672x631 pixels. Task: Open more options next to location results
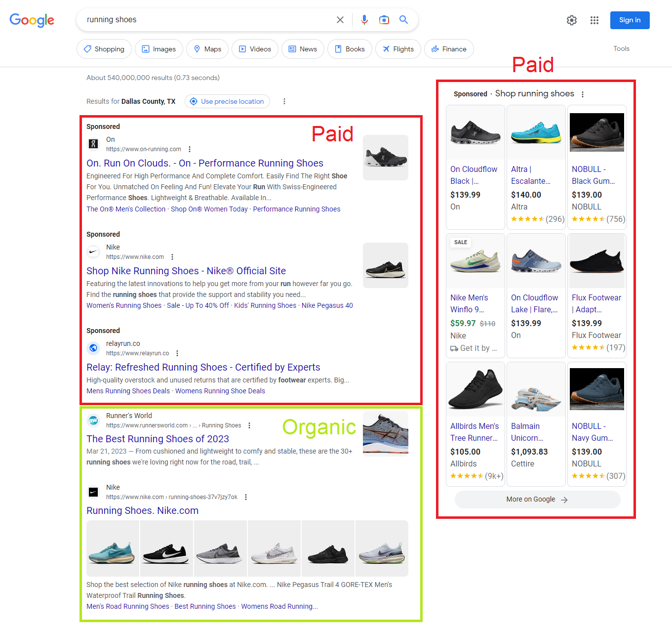pyautogui.click(x=284, y=101)
